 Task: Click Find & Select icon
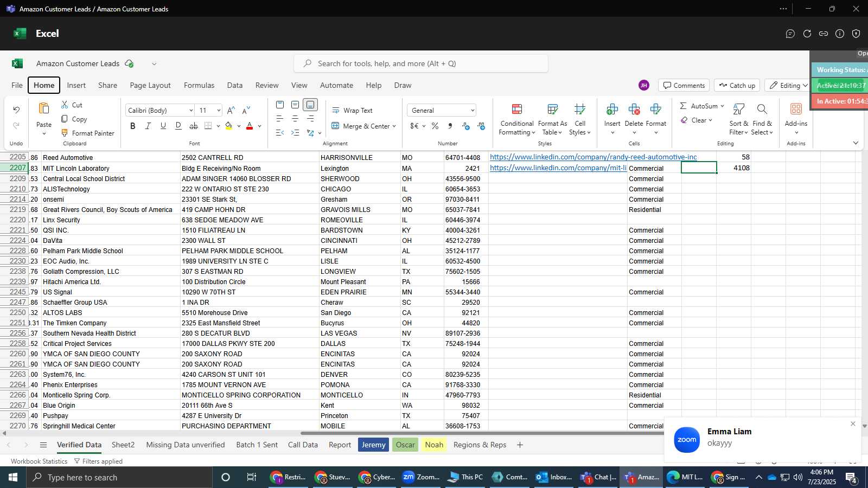coord(762,110)
